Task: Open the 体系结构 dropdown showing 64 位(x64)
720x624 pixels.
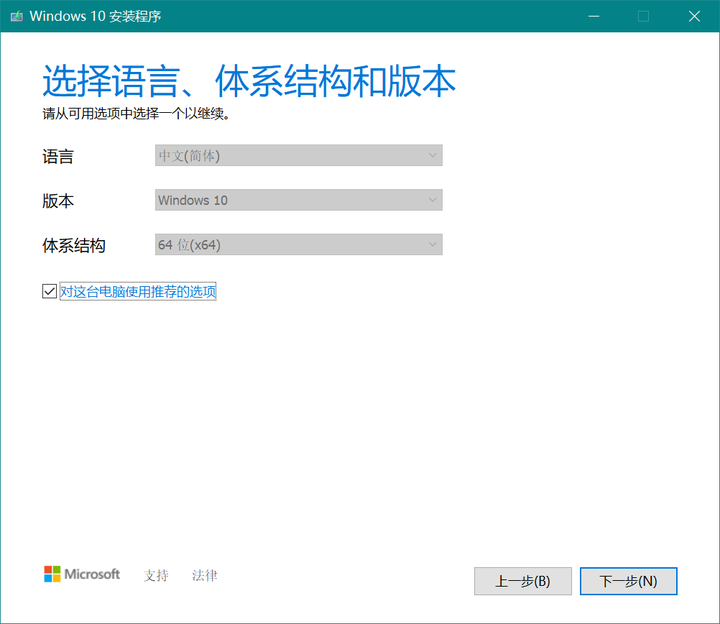Action: [x=298, y=244]
